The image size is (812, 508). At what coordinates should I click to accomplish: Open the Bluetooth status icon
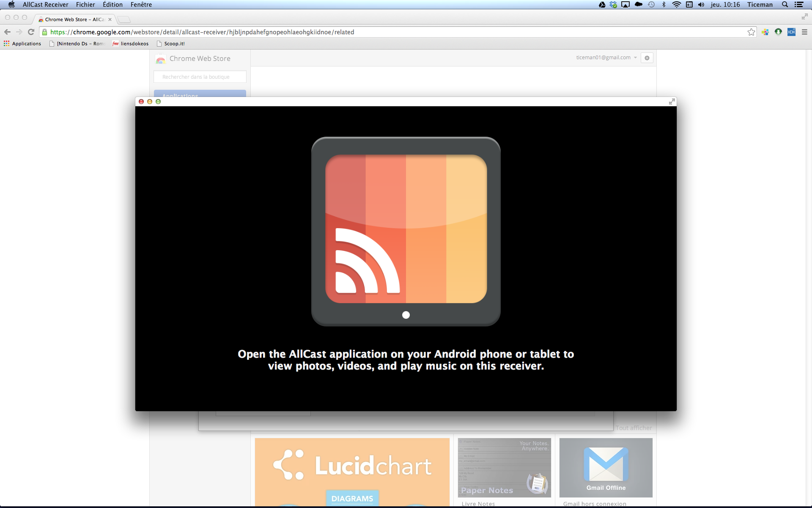coord(664,5)
